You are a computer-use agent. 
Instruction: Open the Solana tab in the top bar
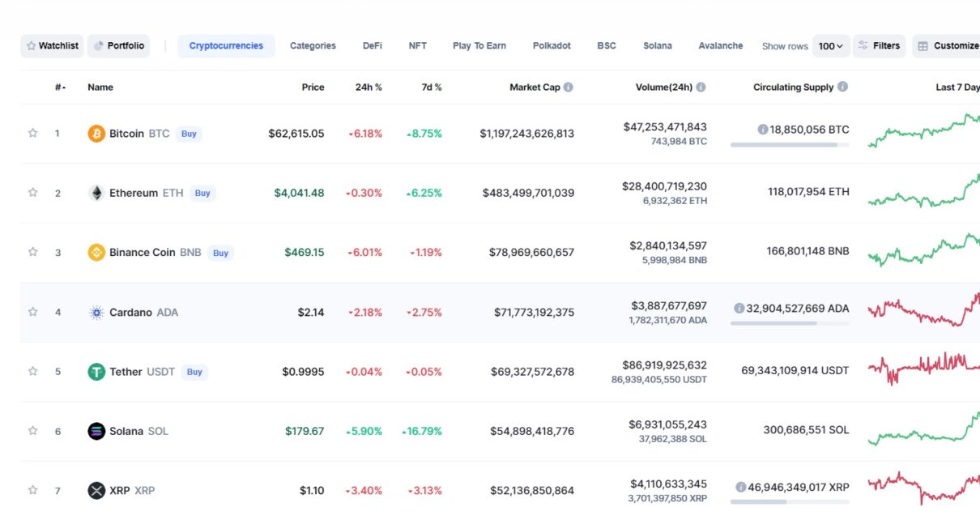[658, 46]
